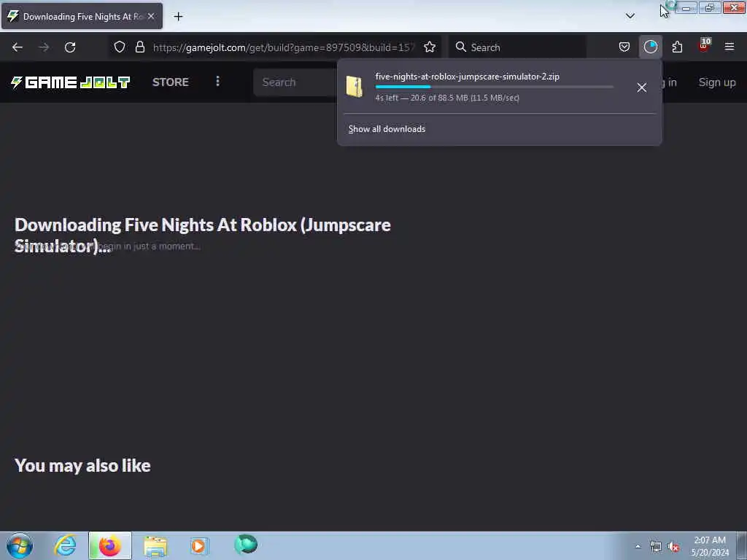Click the download progress bar
Screen dimensions: 747x560
point(494,87)
